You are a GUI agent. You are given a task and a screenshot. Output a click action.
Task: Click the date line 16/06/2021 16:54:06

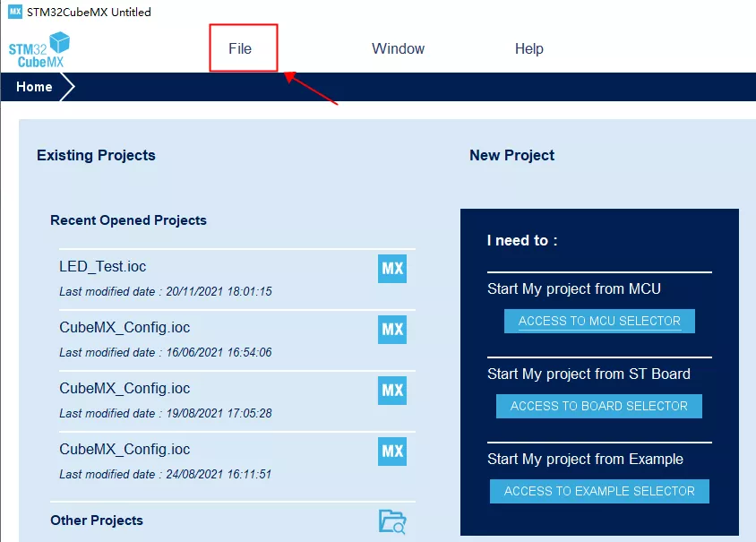pyautogui.click(x=166, y=352)
